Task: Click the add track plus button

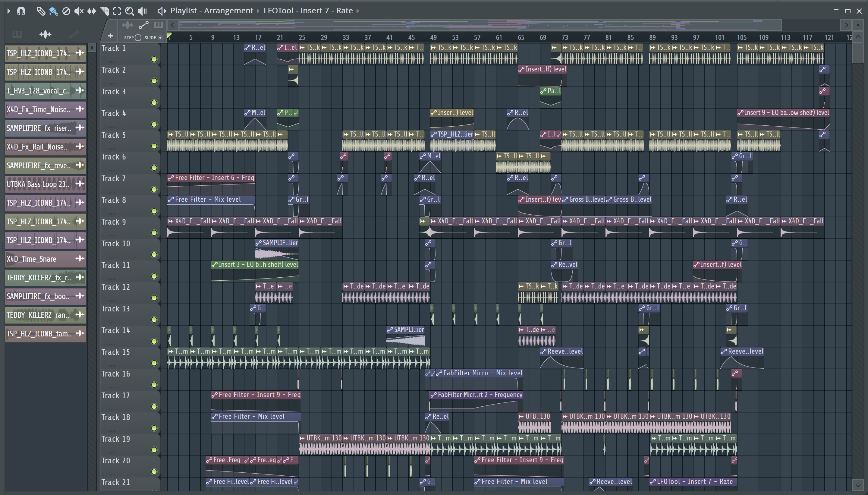Action: [110, 36]
